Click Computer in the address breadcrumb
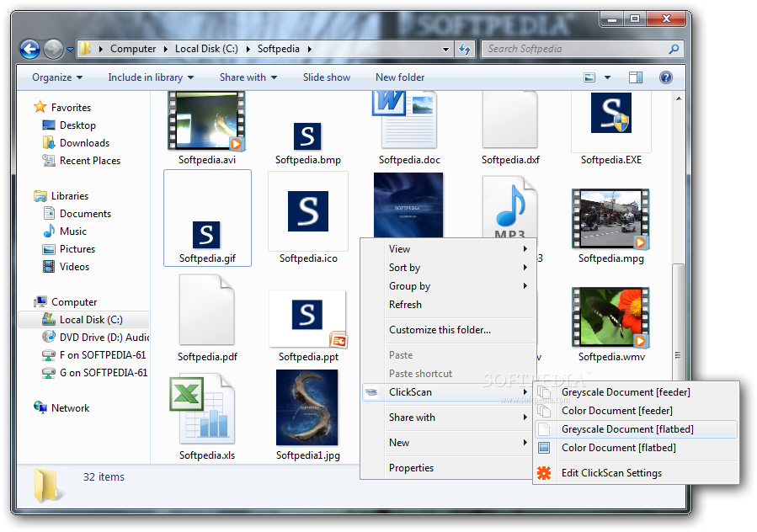Screen dimensions: 757x532 click(x=133, y=49)
